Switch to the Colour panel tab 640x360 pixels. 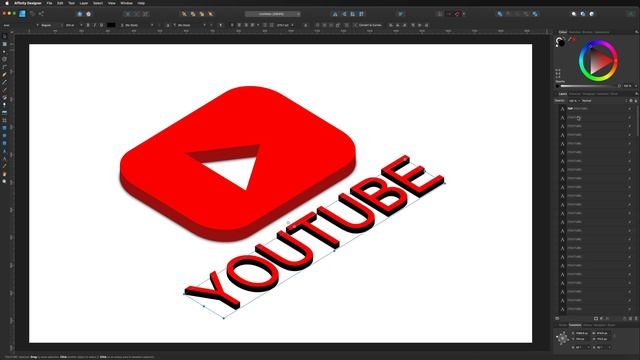[x=563, y=32]
